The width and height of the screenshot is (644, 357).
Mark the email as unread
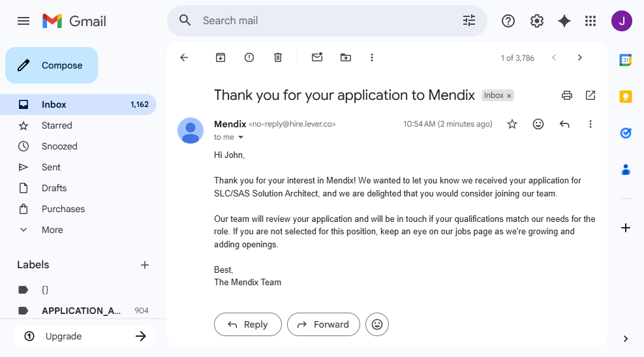click(317, 57)
